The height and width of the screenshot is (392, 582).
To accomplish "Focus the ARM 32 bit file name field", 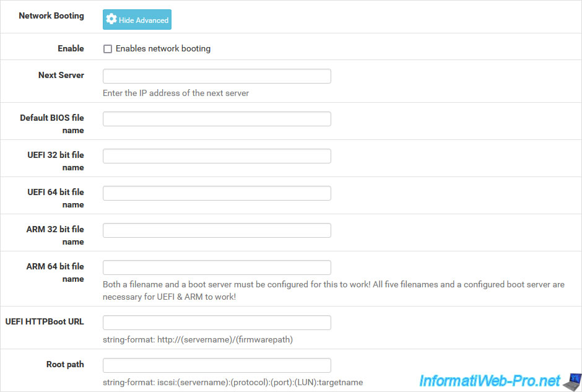I will [x=217, y=230].
